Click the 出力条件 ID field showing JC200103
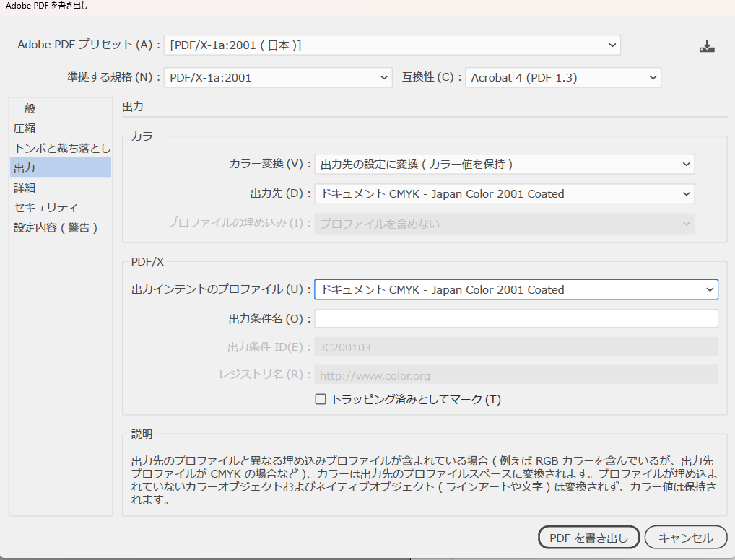Screen dimensions: 735x560 click(x=516, y=346)
